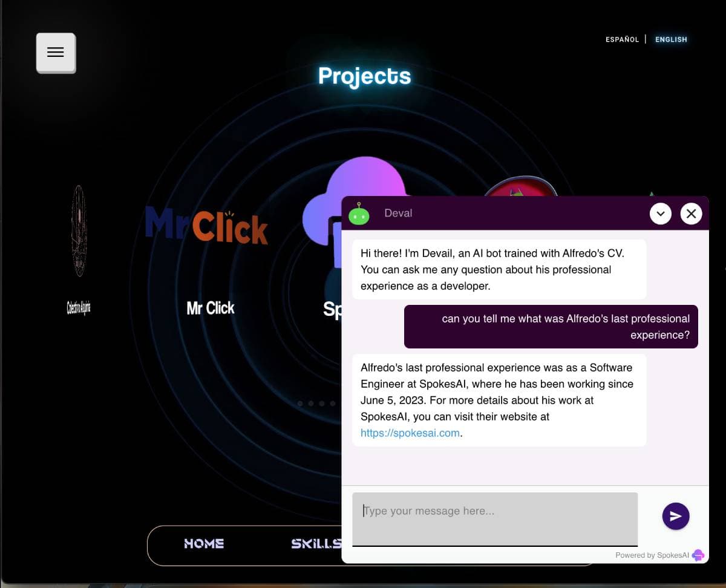Switch site language to Español
The image size is (726, 588).
[x=622, y=39]
